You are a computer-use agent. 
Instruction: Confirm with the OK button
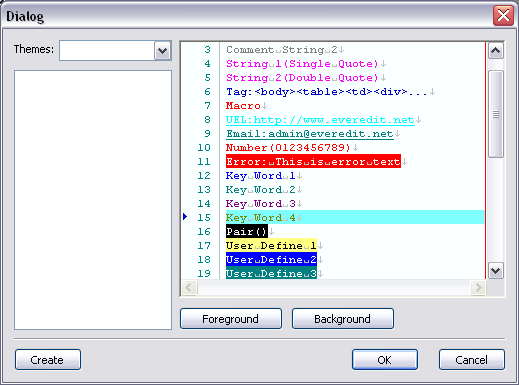click(385, 360)
